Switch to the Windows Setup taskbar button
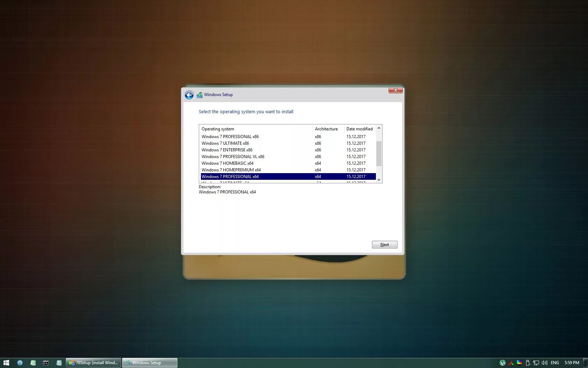 point(150,363)
